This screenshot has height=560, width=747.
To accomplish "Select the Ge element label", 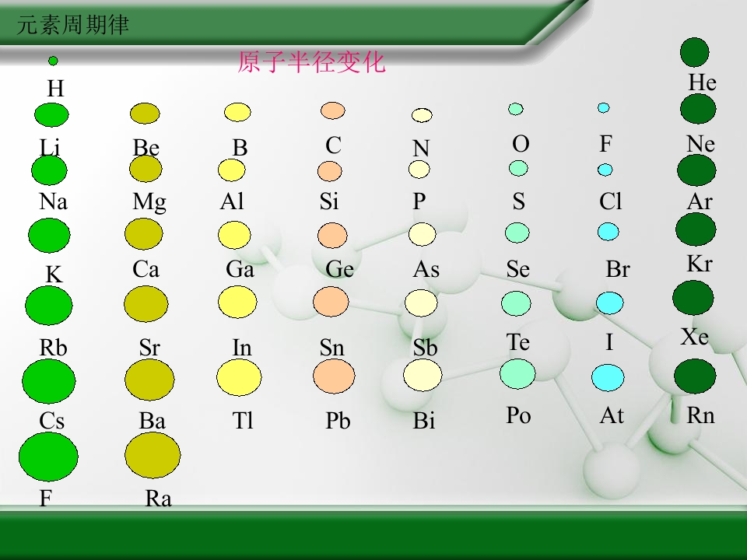I will (x=339, y=269).
